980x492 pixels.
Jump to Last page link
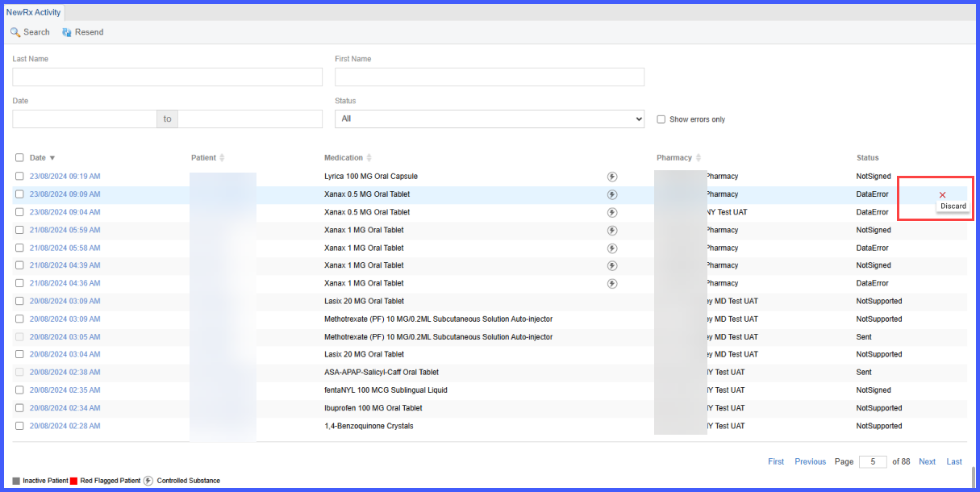(954, 461)
